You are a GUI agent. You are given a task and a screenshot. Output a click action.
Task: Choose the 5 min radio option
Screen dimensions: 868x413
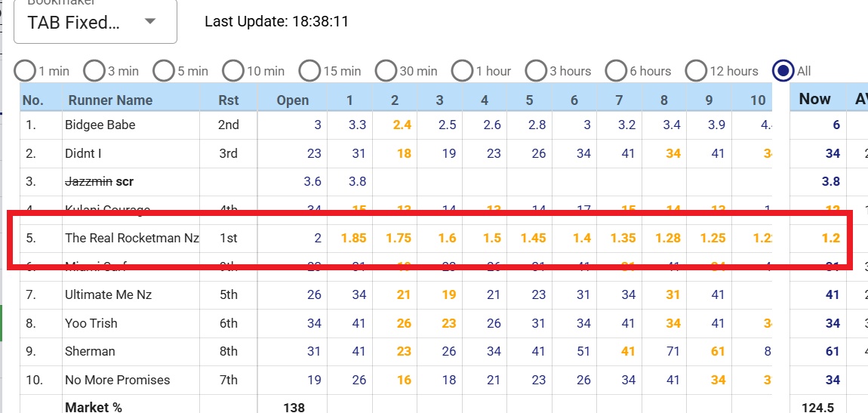coord(164,71)
